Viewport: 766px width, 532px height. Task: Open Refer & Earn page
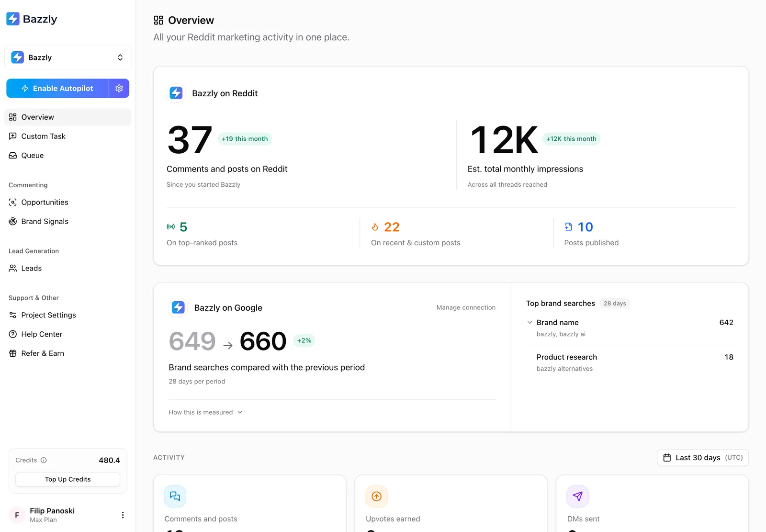68,353
